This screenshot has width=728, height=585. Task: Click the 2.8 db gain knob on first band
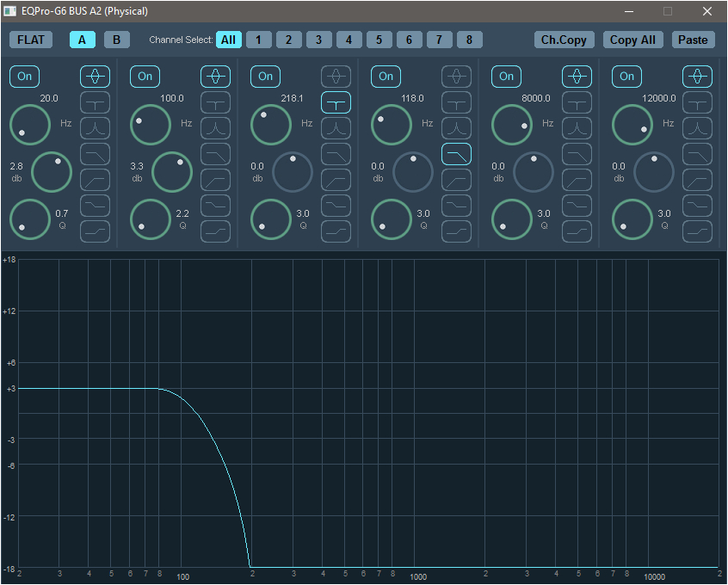point(52,172)
